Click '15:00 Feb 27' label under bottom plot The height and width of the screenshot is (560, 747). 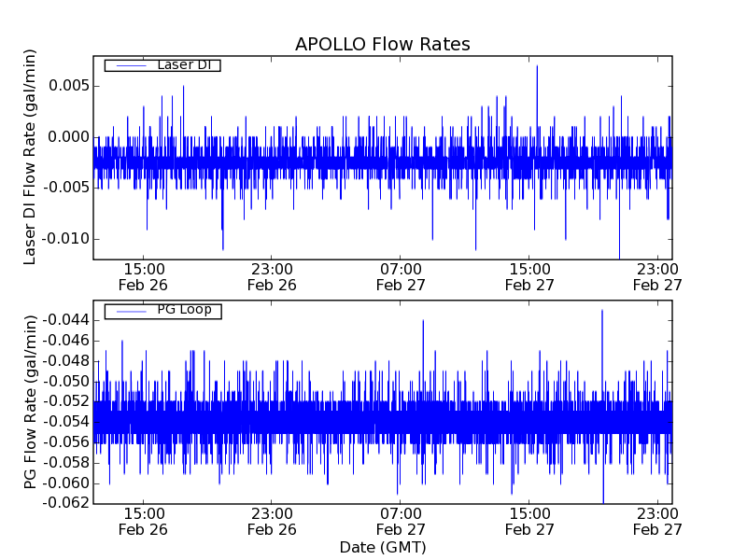[529, 522]
